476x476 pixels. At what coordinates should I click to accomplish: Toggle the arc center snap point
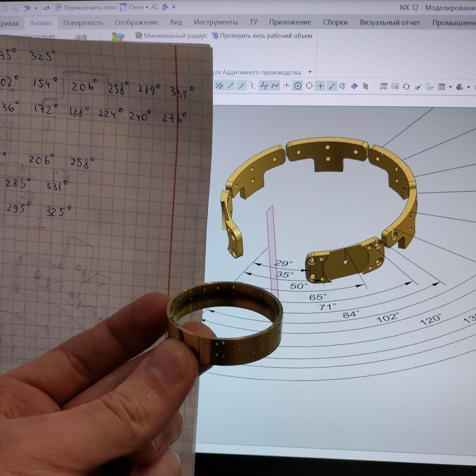[x=298, y=86]
